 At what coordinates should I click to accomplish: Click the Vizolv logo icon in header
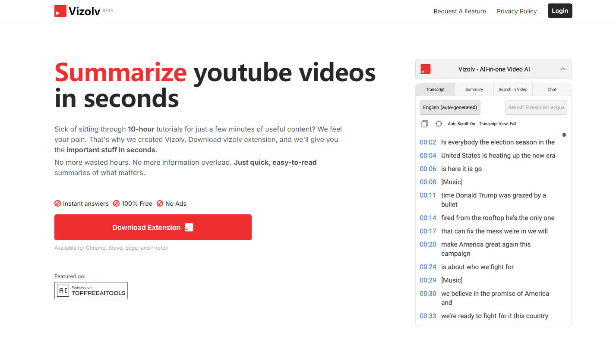click(60, 11)
